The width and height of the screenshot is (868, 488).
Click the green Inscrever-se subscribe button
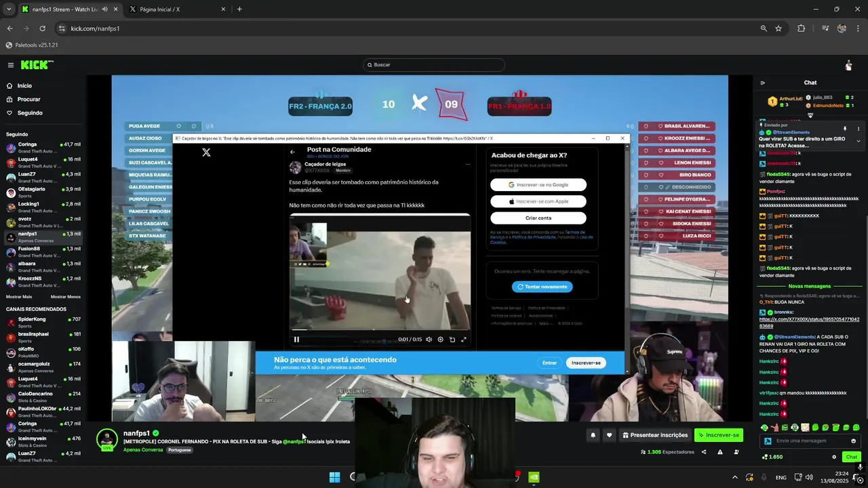(719, 435)
